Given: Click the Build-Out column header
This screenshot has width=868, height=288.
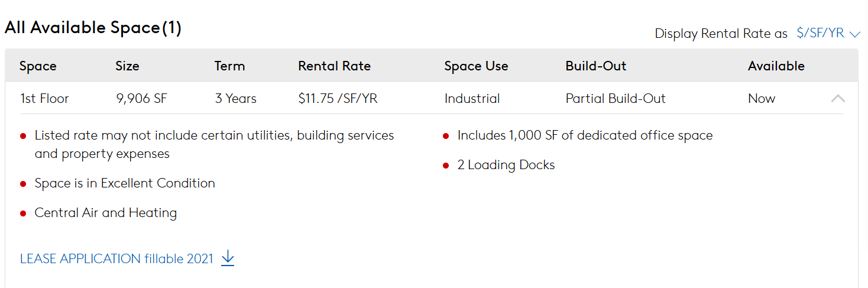Looking at the screenshot, I should (595, 66).
